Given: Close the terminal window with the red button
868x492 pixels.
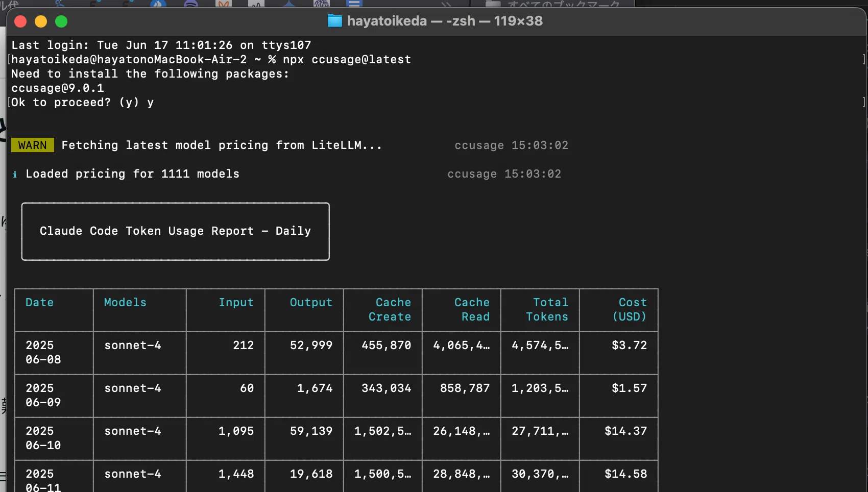Looking at the screenshot, I should coord(20,21).
